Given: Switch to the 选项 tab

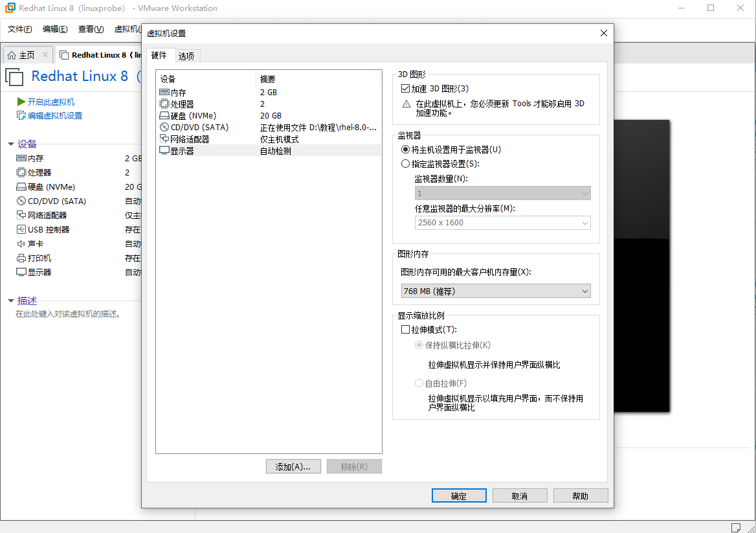Looking at the screenshot, I should 186,56.
